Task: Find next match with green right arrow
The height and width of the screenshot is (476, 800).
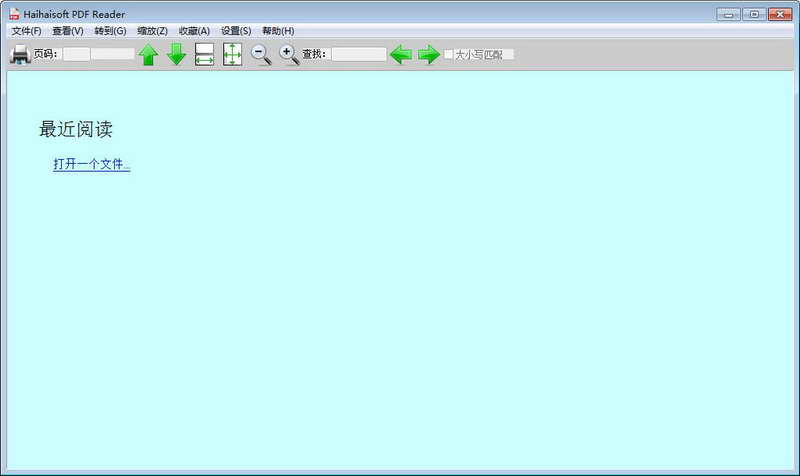Action: coord(429,54)
